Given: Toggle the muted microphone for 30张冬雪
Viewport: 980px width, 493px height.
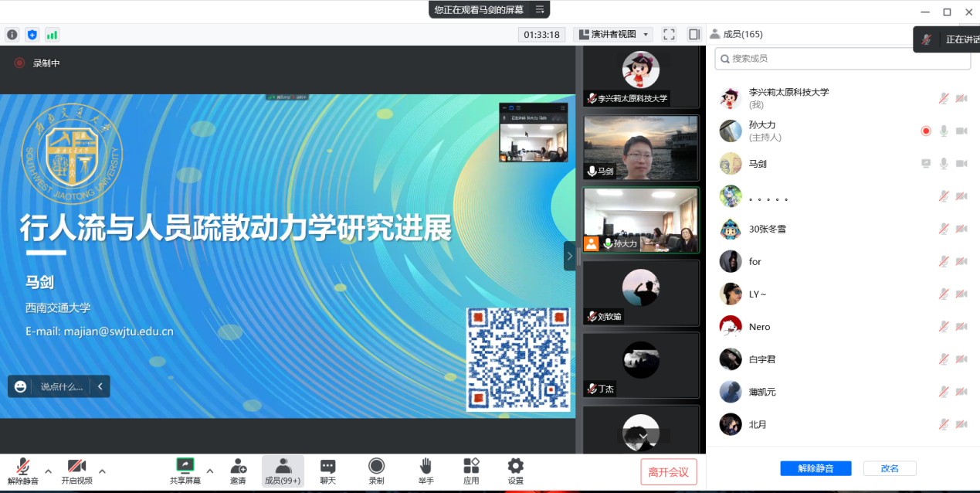Looking at the screenshot, I should pos(944,229).
